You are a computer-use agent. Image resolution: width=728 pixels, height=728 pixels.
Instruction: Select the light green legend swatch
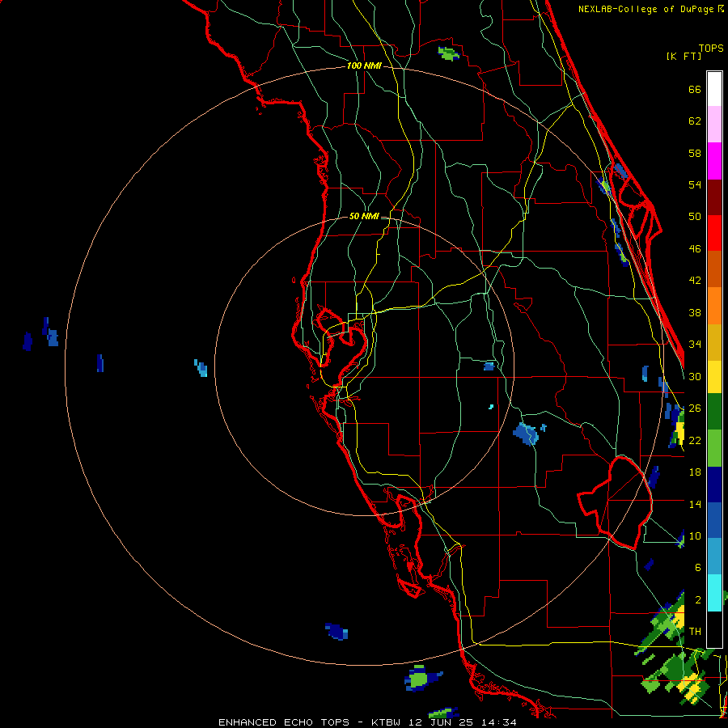(x=714, y=448)
